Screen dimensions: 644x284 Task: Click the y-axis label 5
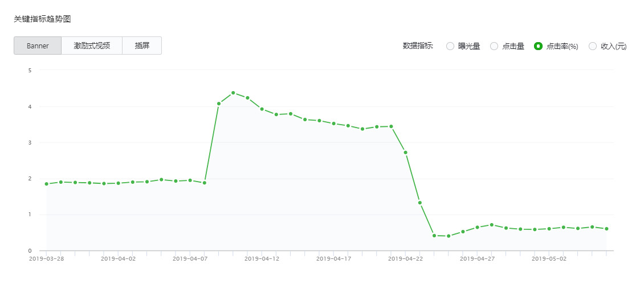tap(29, 70)
